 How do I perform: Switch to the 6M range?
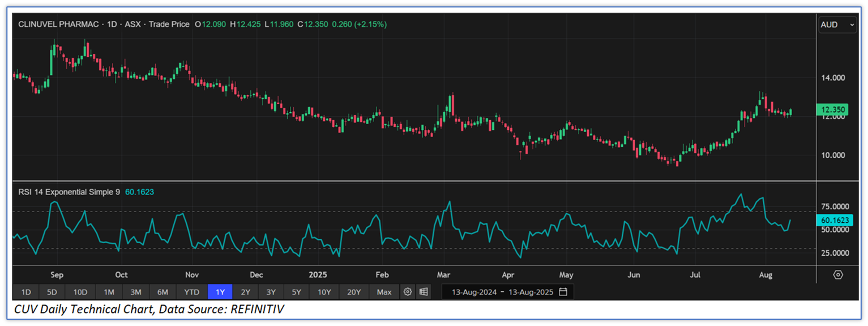(x=163, y=292)
